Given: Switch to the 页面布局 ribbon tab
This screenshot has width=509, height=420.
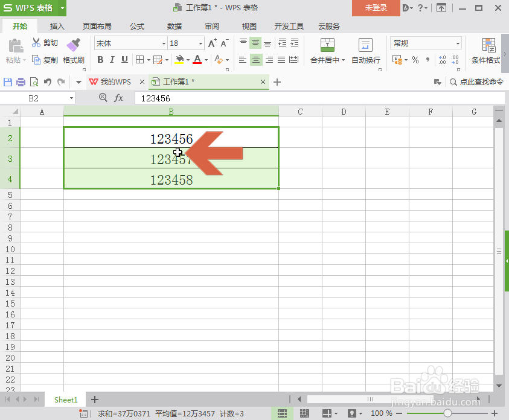Looking at the screenshot, I should [x=97, y=26].
